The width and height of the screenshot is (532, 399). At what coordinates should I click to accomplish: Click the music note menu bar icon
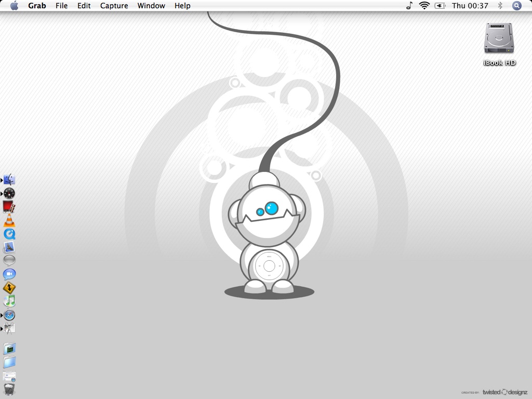pyautogui.click(x=409, y=5)
